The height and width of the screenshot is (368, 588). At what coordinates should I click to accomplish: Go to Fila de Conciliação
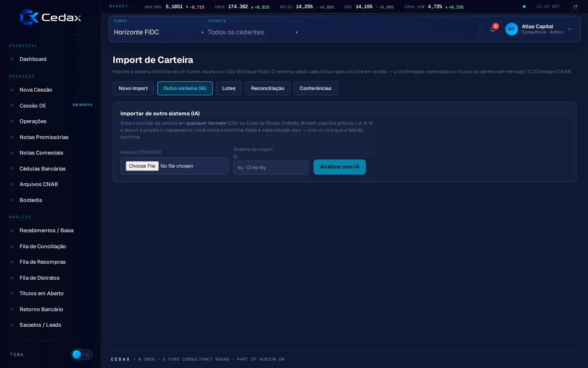pos(42,246)
